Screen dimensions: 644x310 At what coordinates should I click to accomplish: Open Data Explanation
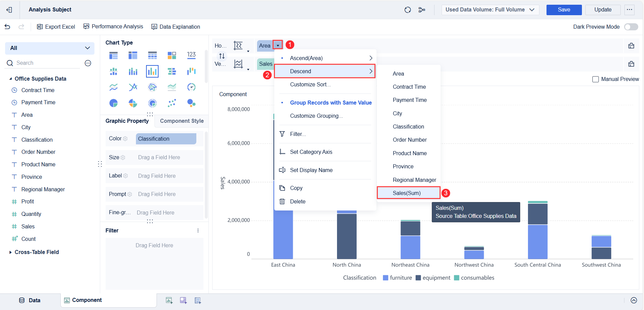click(175, 27)
